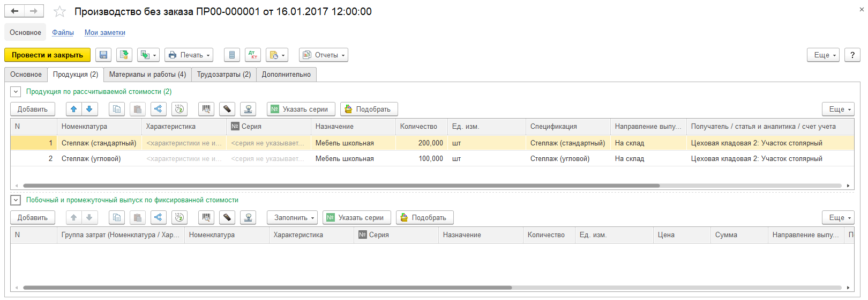The image size is (868, 300).
Task: Move the selected product row down
Action: click(89, 109)
